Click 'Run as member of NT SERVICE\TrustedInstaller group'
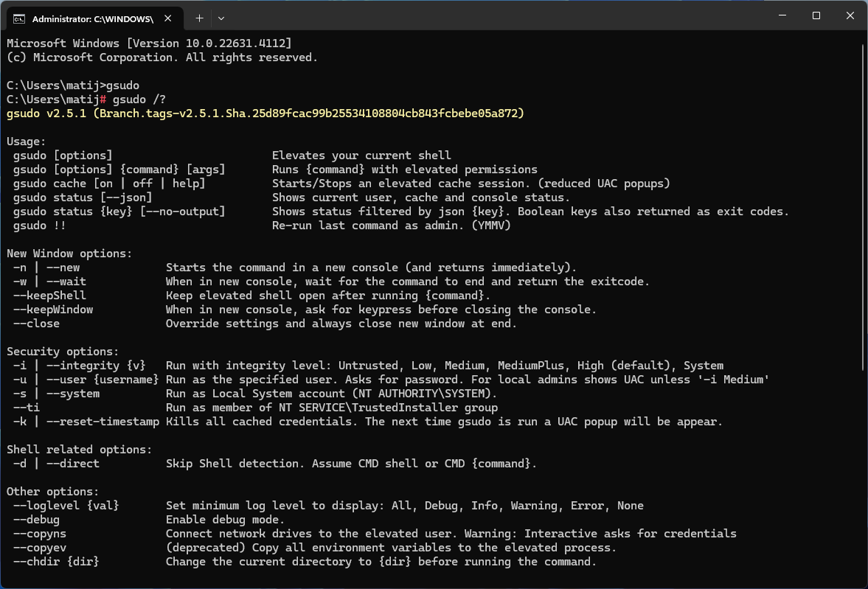868x589 pixels. tap(332, 408)
